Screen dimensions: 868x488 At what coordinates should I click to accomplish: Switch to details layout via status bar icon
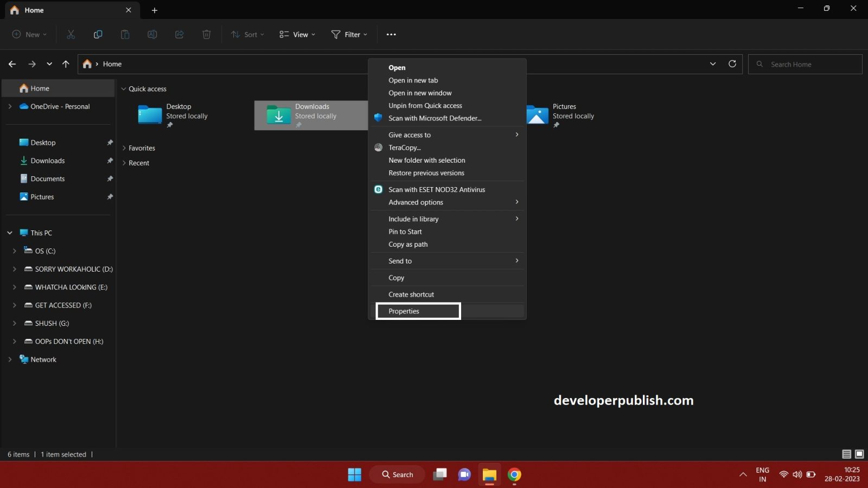[845, 454]
